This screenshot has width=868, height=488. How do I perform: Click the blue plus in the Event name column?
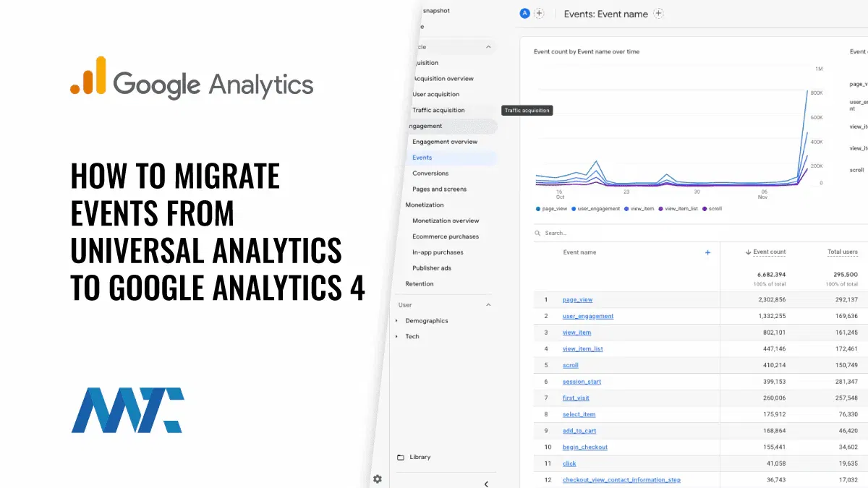pyautogui.click(x=707, y=252)
